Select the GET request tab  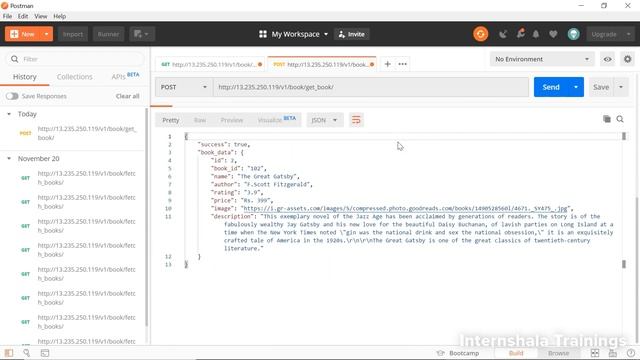(211, 64)
